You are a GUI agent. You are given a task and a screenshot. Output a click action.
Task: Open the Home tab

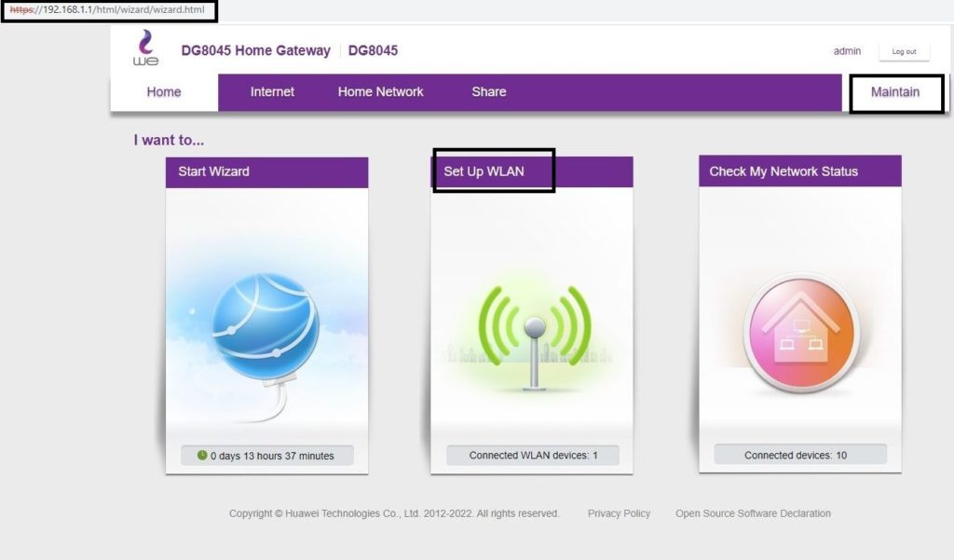(x=164, y=92)
